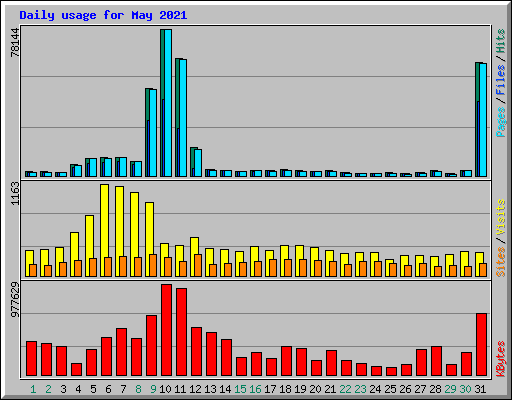This screenshot has height=400, width=512.
Task: Select day 7 on the x-axis
Action: pos(123,389)
